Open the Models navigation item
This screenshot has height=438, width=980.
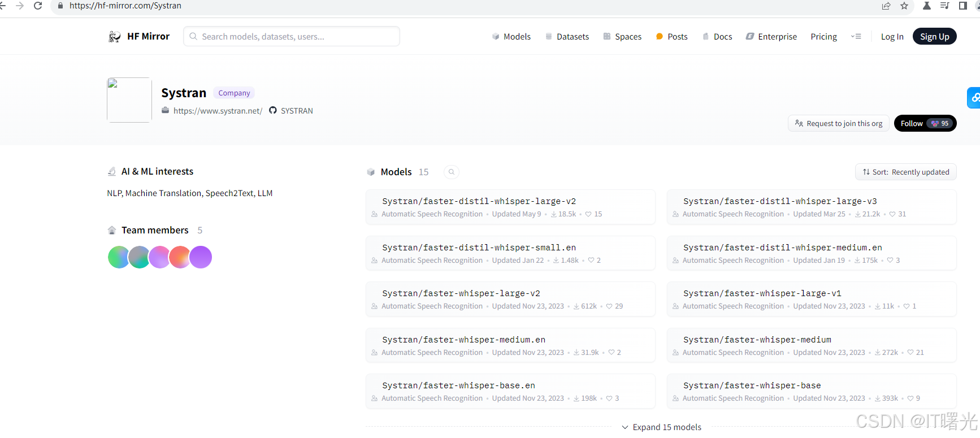(x=511, y=37)
